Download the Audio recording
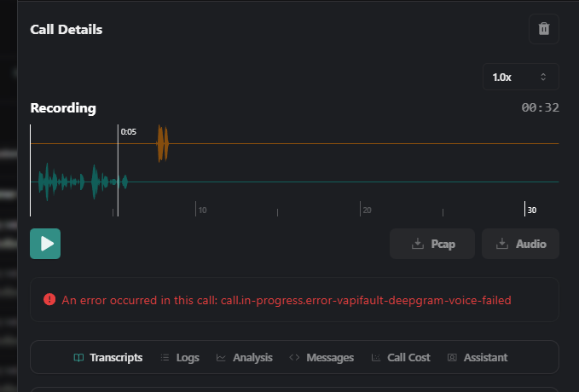 [520, 244]
